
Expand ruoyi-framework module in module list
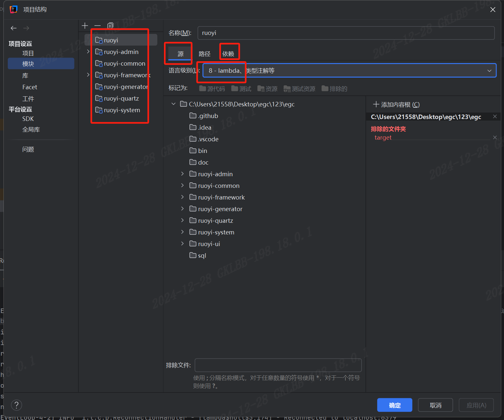(88, 75)
